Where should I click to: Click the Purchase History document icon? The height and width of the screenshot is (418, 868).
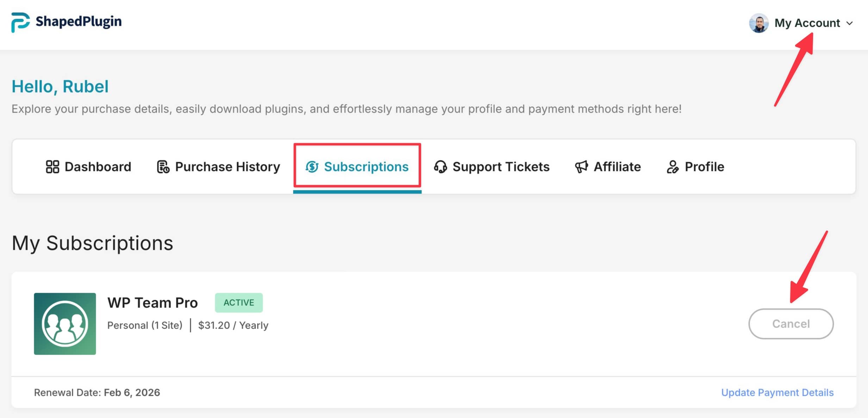(x=163, y=167)
